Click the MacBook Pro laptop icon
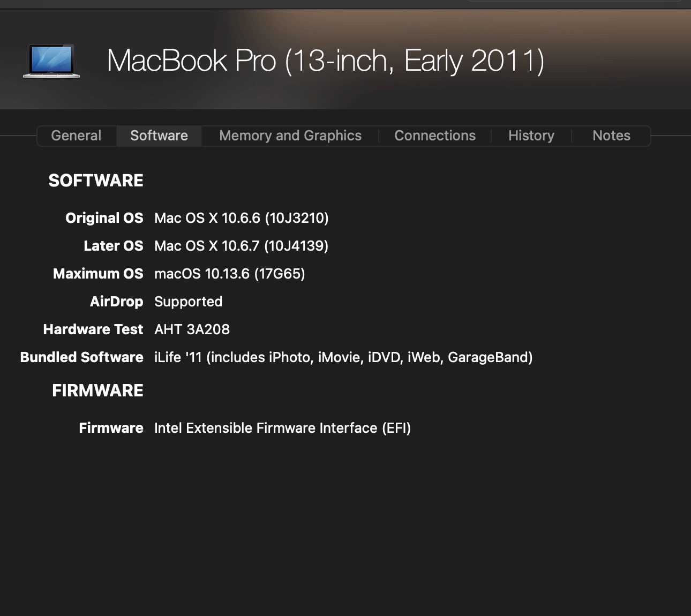The width and height of the screenshot is (691, 616). coord(51,61)
